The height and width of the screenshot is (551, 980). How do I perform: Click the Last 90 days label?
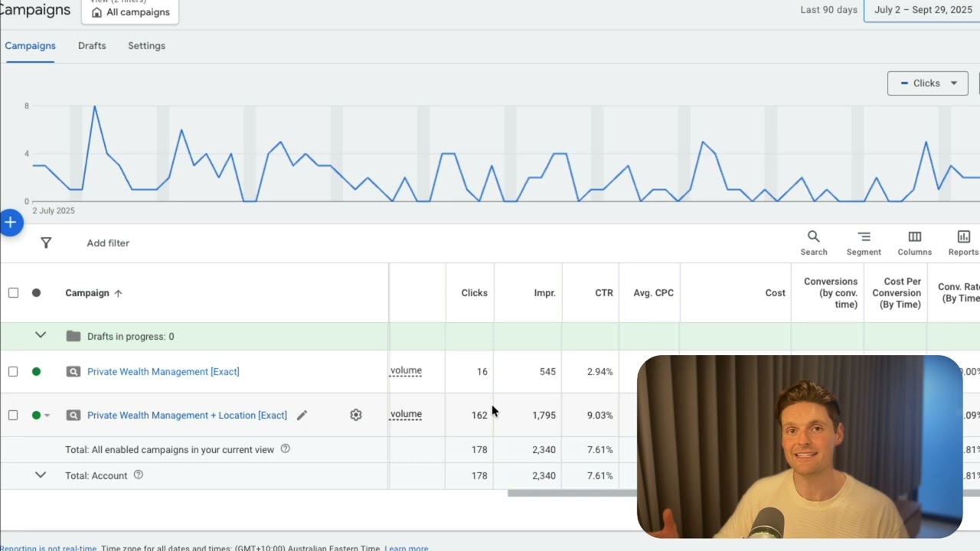(x=828, y=10)
